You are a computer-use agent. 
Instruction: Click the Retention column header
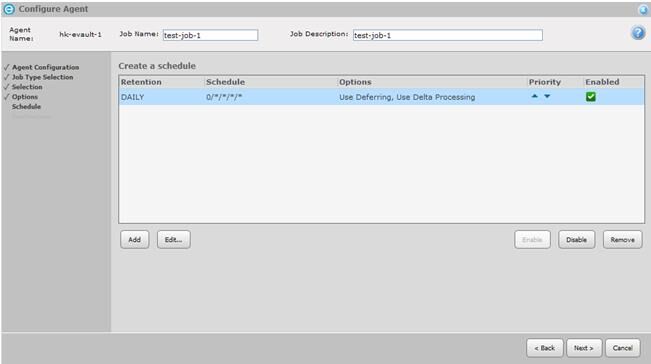click(x=141, y=82)
